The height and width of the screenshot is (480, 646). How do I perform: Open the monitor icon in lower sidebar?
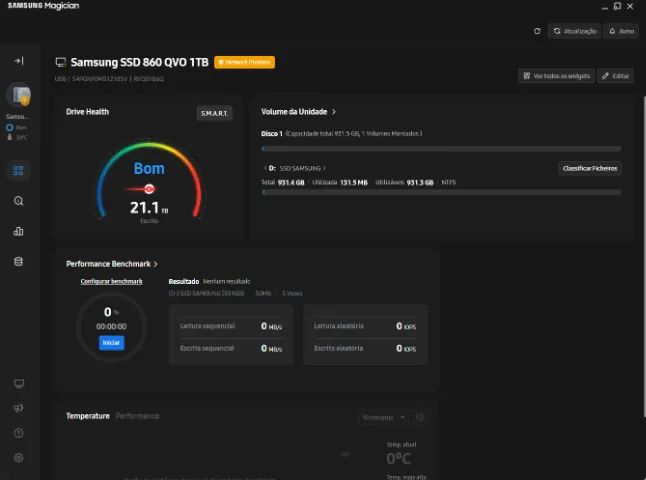tap(19, 384)
